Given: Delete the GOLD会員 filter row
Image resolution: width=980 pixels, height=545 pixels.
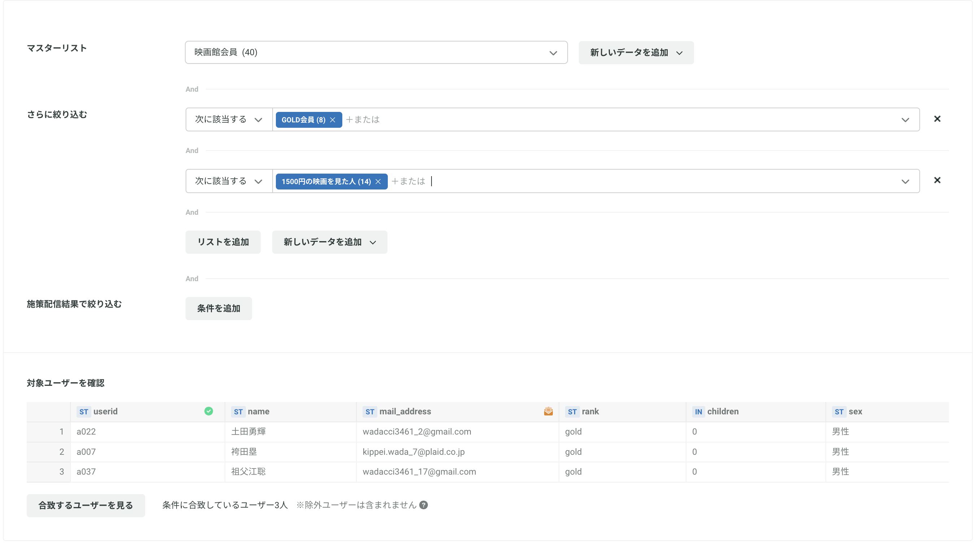Looking at the screenshot, I should point(937,119).
